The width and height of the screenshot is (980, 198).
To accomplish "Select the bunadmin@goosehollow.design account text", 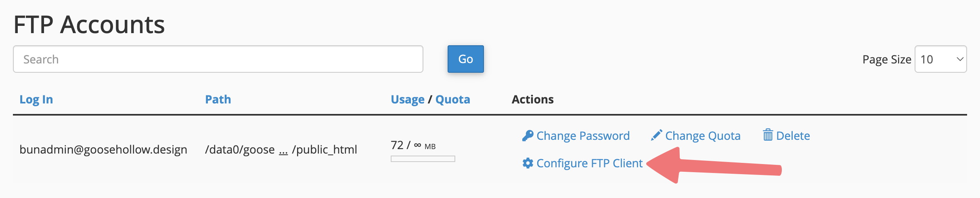I will (x=103, y=150).
